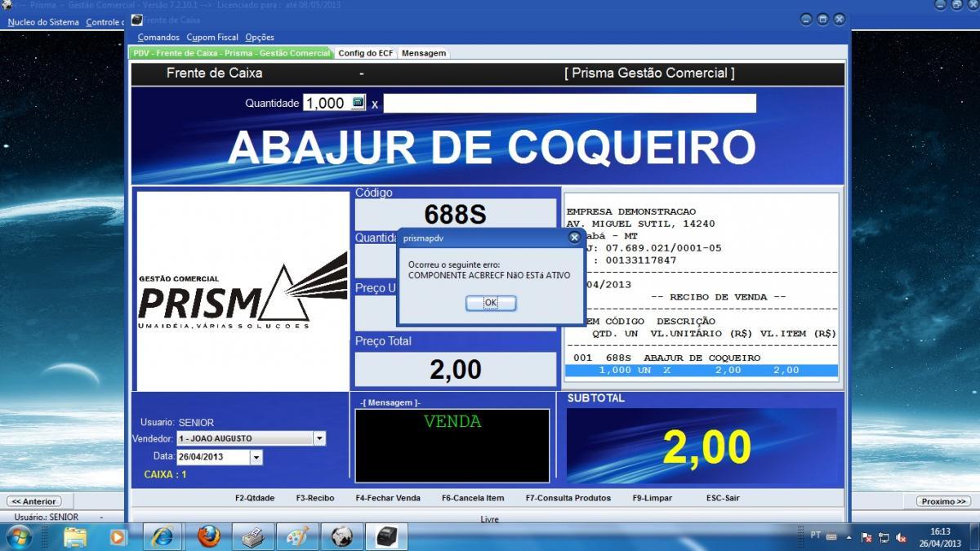The width and height of the screenshot is (980, 551).
Task: Open the Data date picker dropdown
Action: (x=256, y=457)
